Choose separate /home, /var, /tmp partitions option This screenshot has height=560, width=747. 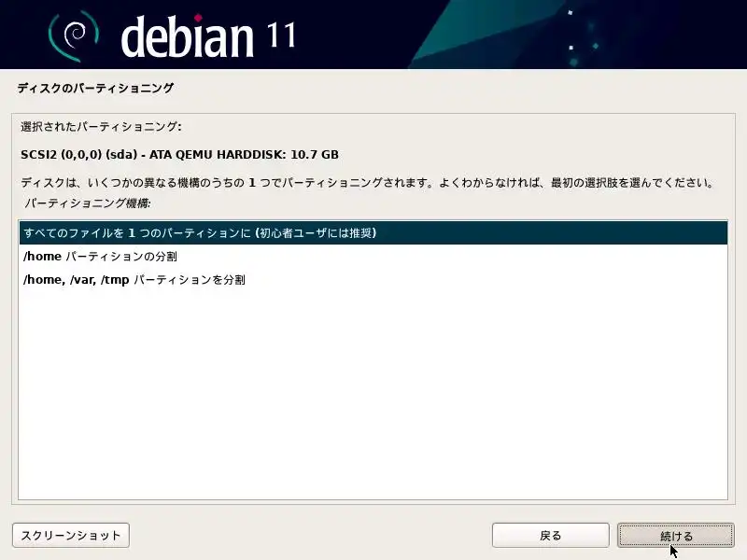pyautogui.click(x=373, y=279)
